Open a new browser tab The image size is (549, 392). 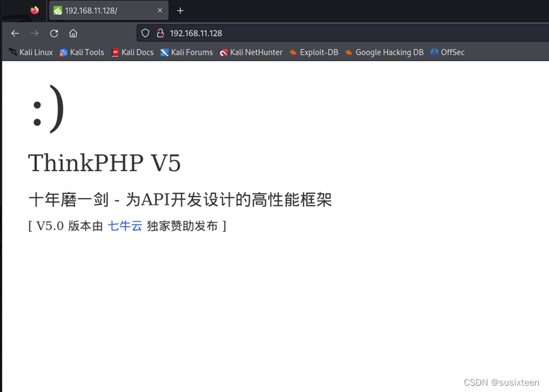coord(180,10)
